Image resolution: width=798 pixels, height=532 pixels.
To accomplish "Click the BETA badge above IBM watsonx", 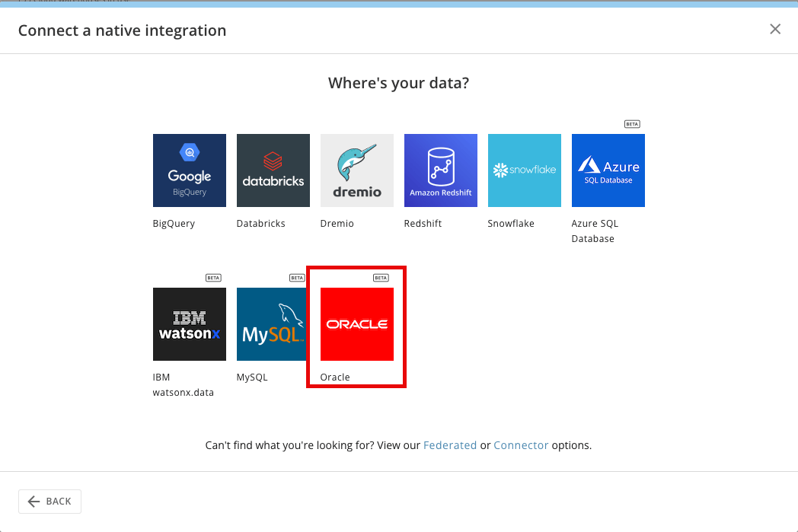I will [213, 278].
